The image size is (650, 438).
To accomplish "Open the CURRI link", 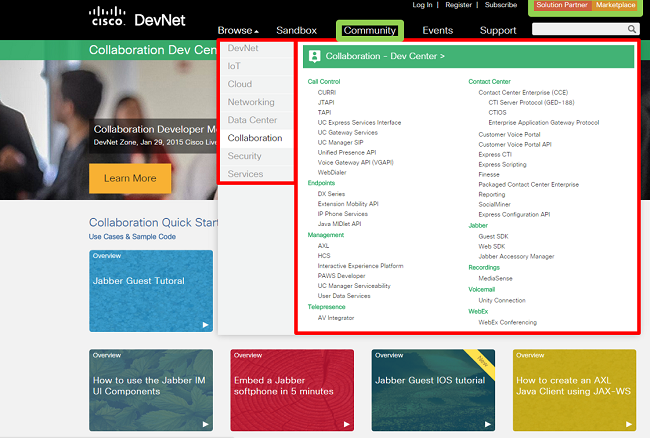I will [x=327, y=92].
